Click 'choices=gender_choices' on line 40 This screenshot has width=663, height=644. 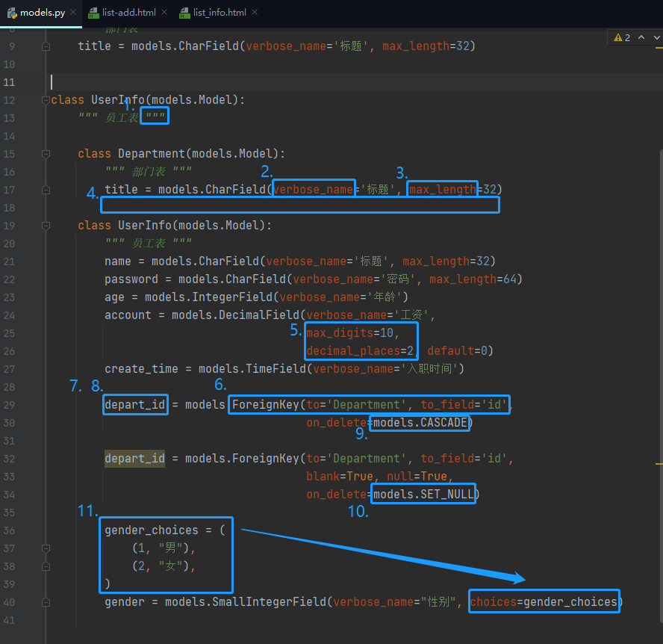[544, 602]
